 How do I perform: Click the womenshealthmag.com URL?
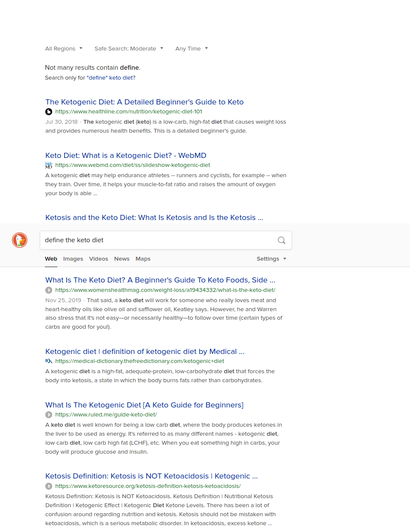[x=165, y=290]
